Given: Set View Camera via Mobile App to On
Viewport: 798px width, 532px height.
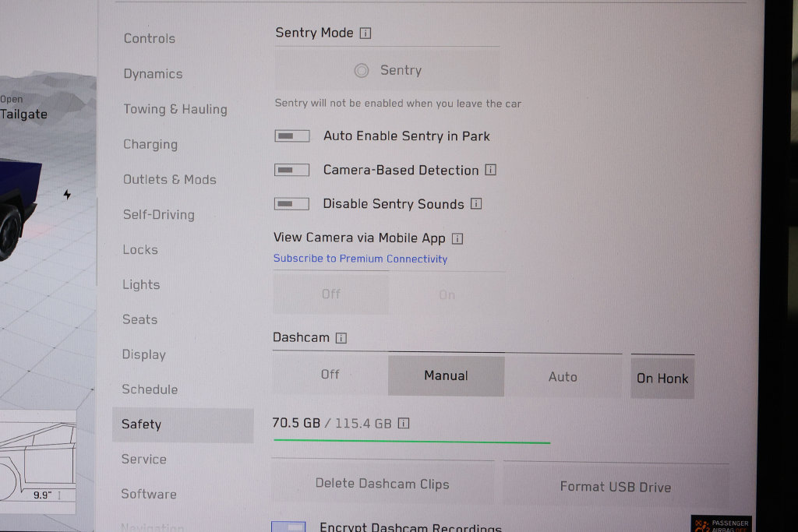Looking at the screenshot, I should 447,295.
